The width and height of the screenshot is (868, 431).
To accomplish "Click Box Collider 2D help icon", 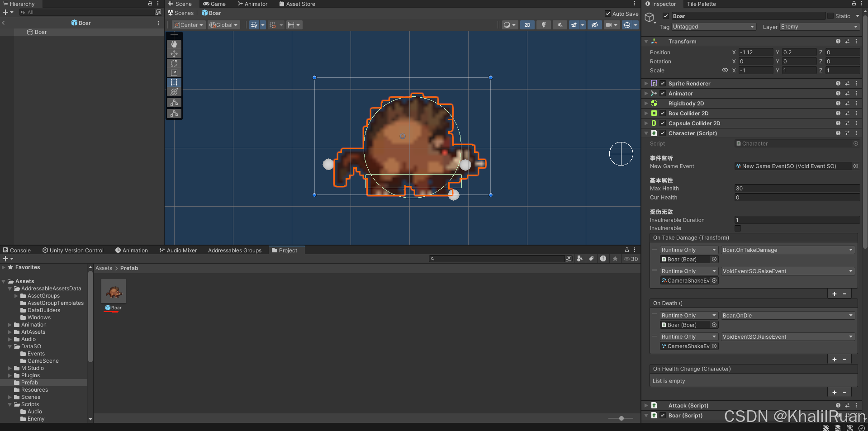I will (x=838, y=113).
